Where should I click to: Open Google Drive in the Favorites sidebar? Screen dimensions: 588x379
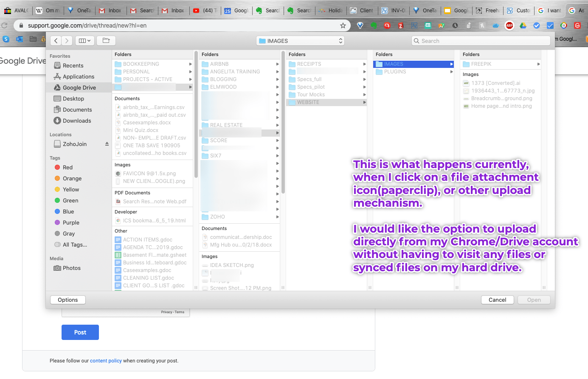[x=79, y=87]
